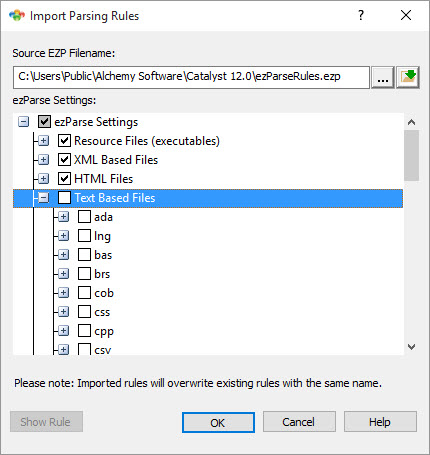The height and width of the screenshot is (455, 430).
Task: Click the Cancel button
Action: pyautogui.click(x=299, y=422)
